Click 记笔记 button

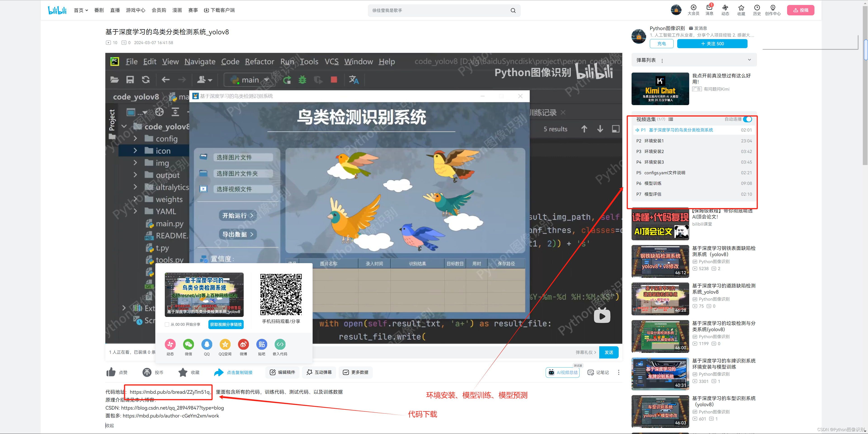coord(598,372)
